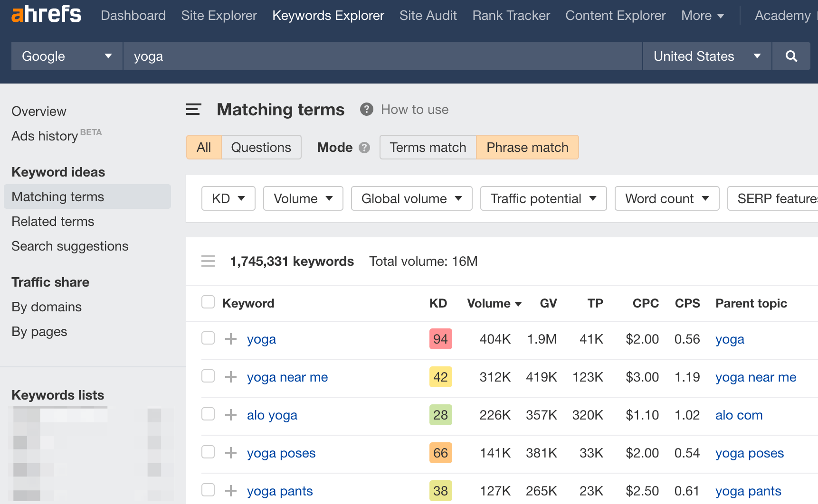Click the rows display icon beside keyword count
818x504 pixels.
coord(208,261)
